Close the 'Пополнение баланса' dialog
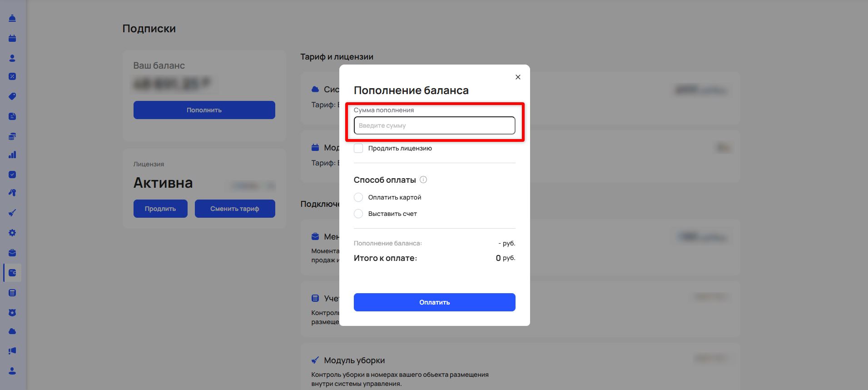 click(518, 77)
